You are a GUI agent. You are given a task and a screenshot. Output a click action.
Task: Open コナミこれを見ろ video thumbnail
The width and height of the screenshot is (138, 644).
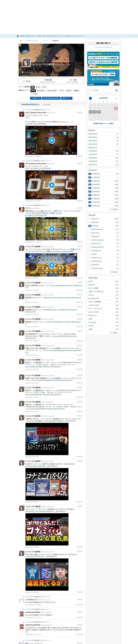click(47, 484)
